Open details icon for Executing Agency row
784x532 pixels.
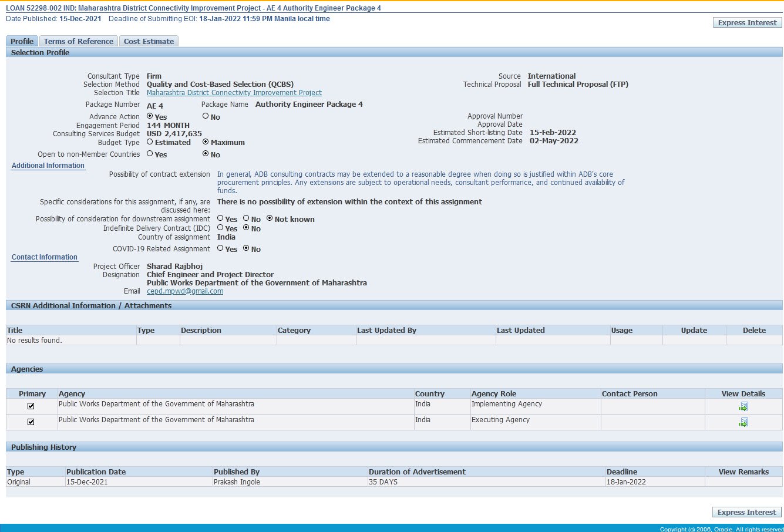click(x=743, y=423)
